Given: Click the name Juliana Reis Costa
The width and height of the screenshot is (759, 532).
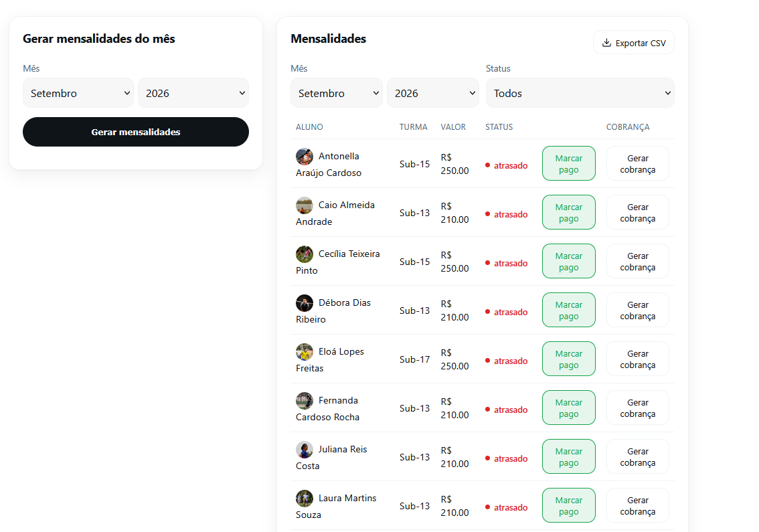Looking at the screenshot, I should [x=331, y=458].
